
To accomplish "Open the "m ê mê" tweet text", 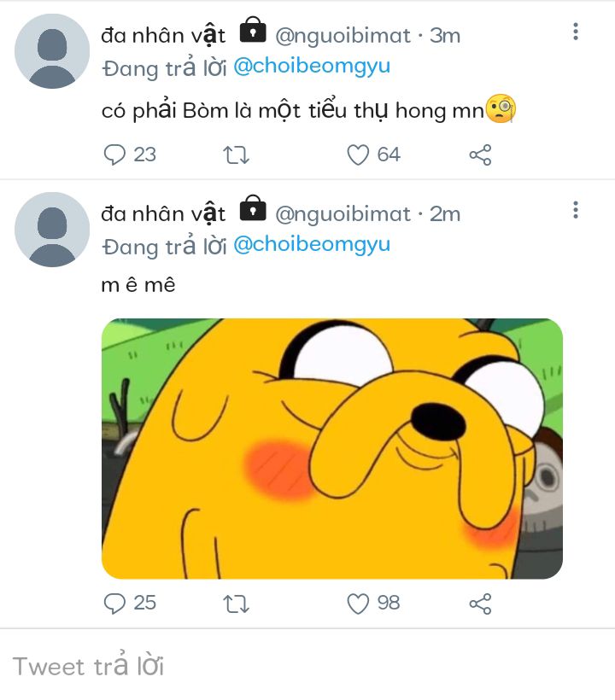I will (x=138, y=285).
